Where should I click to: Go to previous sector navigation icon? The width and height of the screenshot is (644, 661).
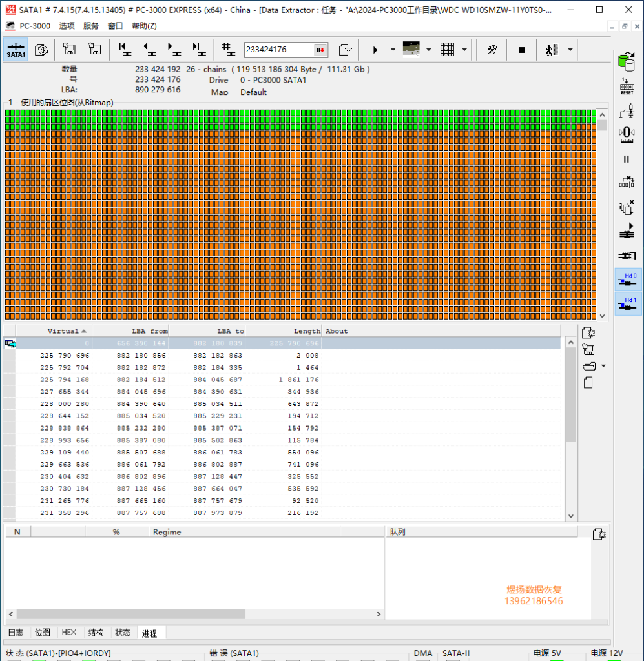tap(149, 49)
